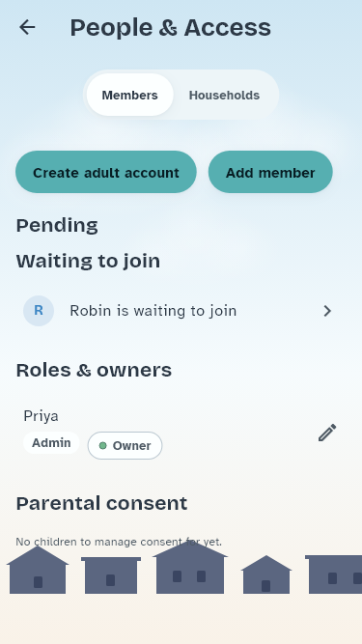This screenshot has height=644, width=362.
Task: Click the small house with pointed roof
Action: (266, 574)
